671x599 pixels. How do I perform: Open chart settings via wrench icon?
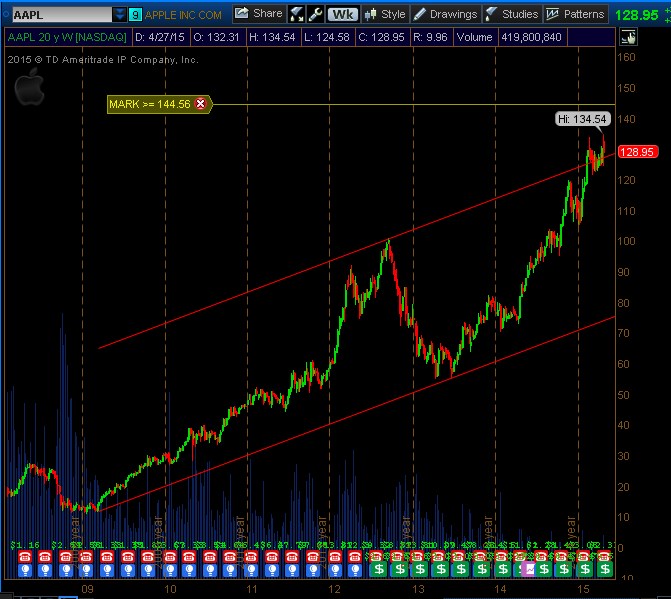click(x=315, y=14)
